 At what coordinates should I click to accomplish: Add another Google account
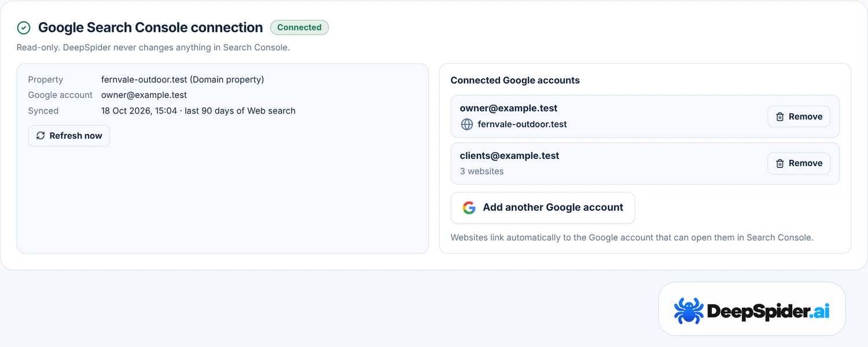tap(543, 207)
